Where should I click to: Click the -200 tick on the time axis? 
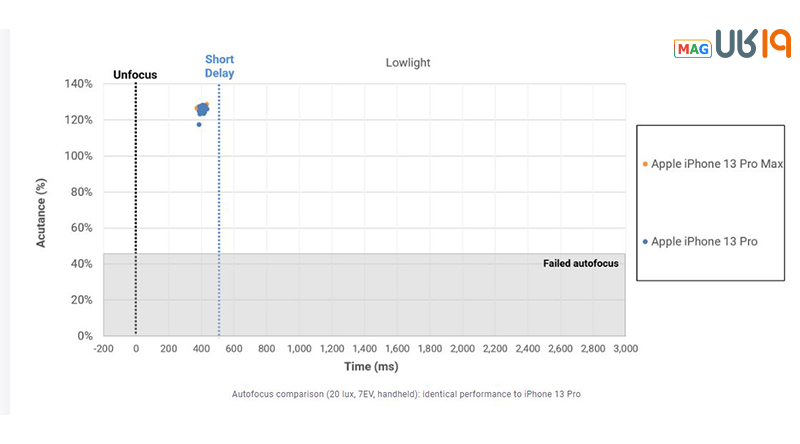pos(103,348)
